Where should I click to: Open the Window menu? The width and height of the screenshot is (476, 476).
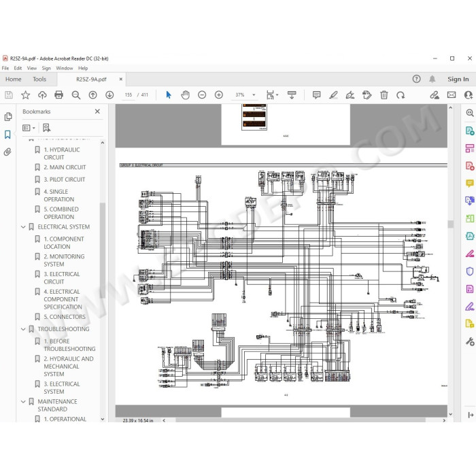(x=65, y=68)
